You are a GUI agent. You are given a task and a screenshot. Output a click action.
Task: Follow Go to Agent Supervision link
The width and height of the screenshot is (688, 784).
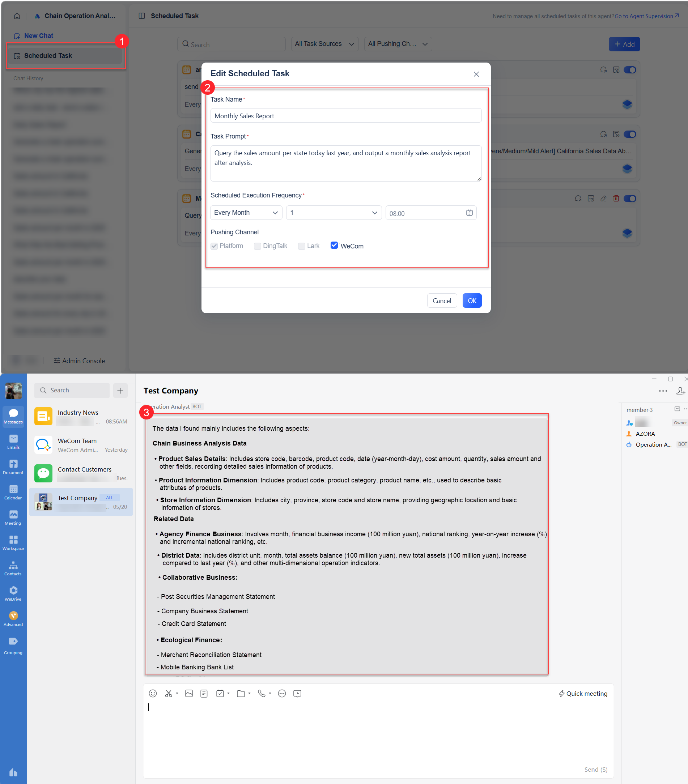click(647, 16)
